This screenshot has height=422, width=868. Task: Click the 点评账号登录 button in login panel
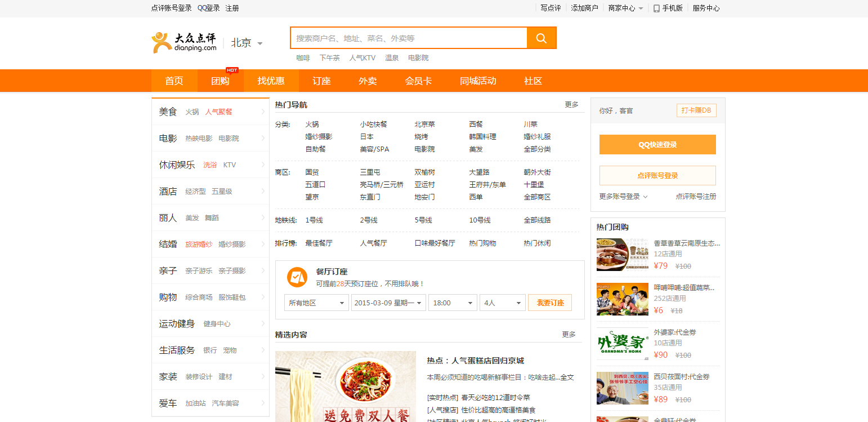[x=657, y=175]
